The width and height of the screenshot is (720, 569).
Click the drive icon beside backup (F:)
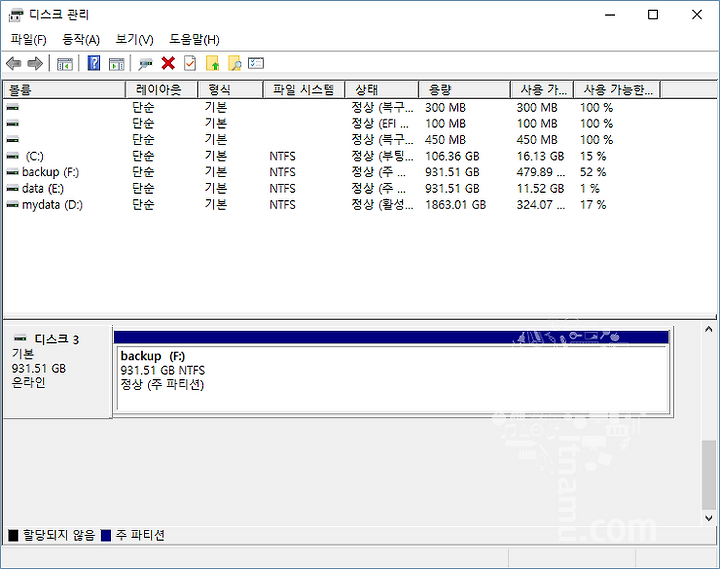pyautogui.click(x=13, y=172)
